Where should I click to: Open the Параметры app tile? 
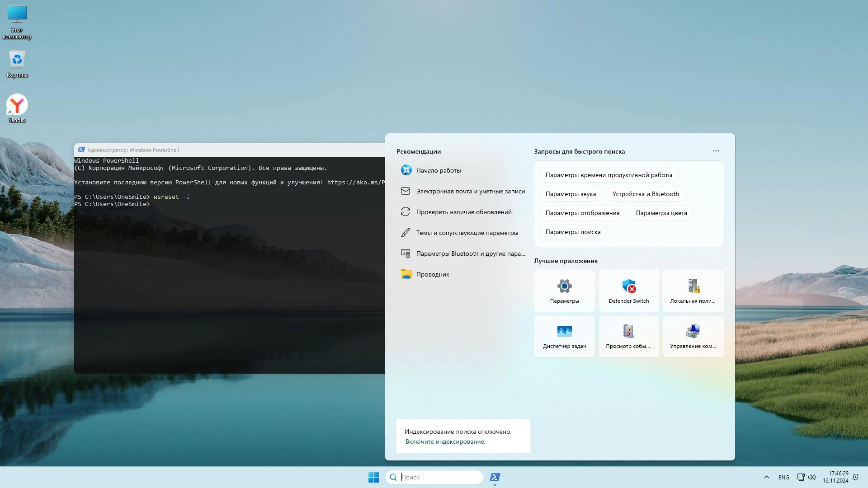[564, 291]
